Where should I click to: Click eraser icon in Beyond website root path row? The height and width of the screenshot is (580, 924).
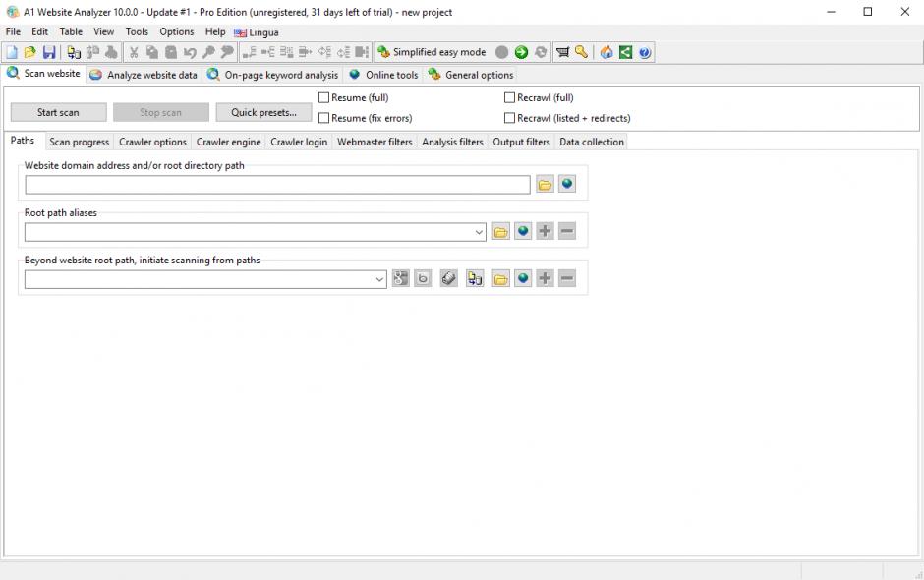448,278
